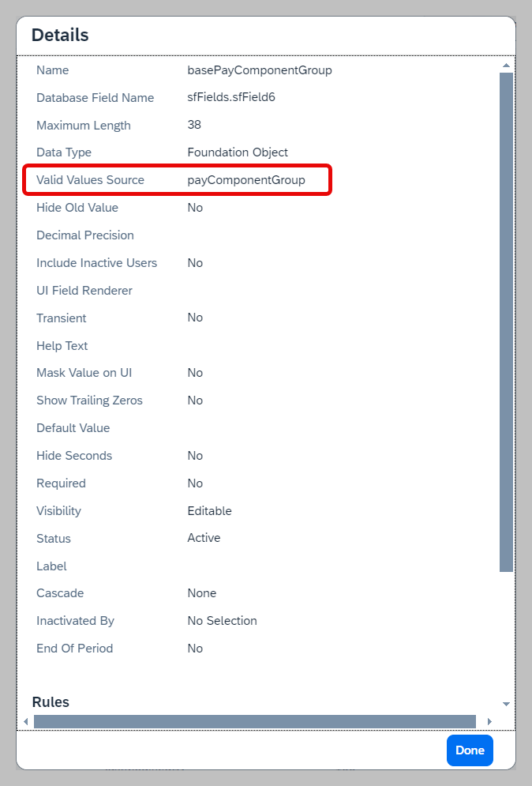Click the horizontal scrollbar left arrow
This screenshot has width=532, height=786.
(25, 722)
